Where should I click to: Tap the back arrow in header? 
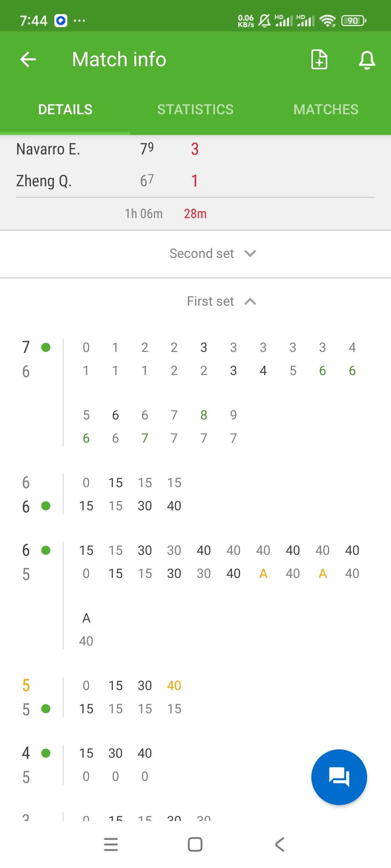pos(28,59)
